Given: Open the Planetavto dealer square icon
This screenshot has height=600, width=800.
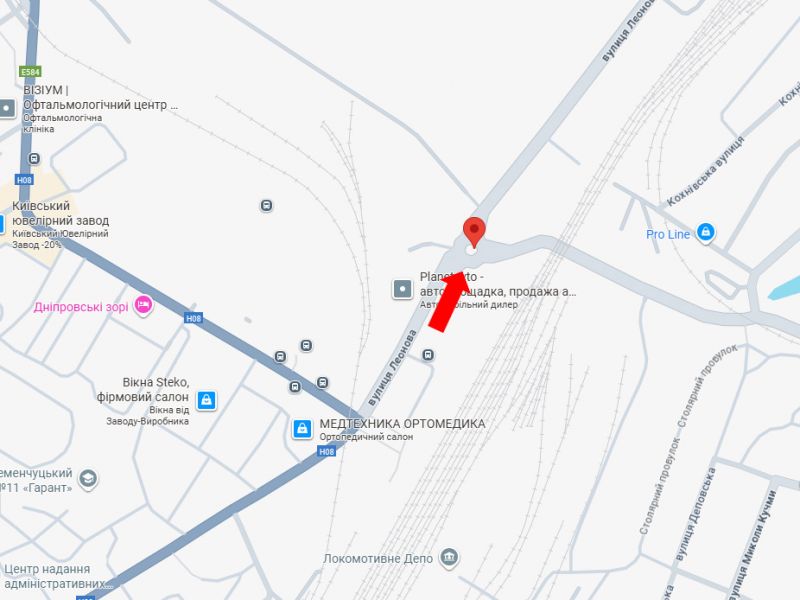Looking at the screenshot, I should pos(403,289).
